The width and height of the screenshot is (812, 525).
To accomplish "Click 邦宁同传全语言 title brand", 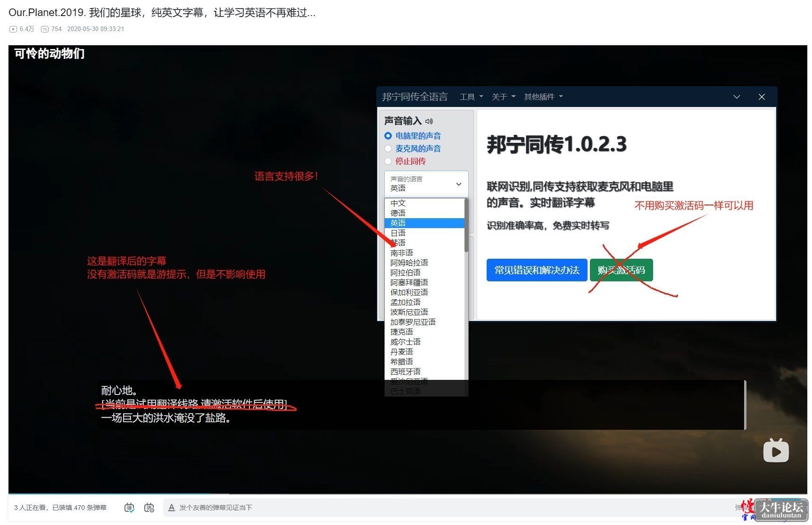I will (x=414, y=97).
